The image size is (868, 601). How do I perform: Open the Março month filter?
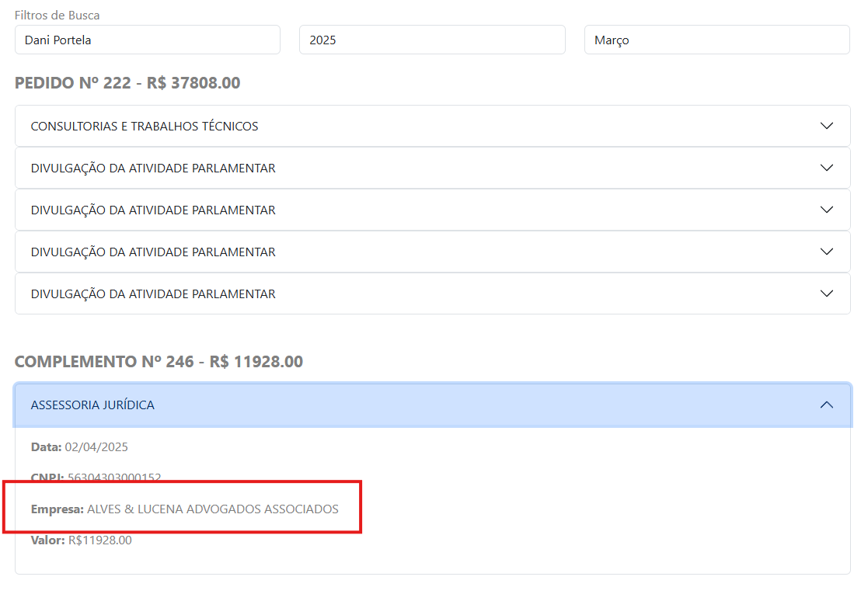716,40
